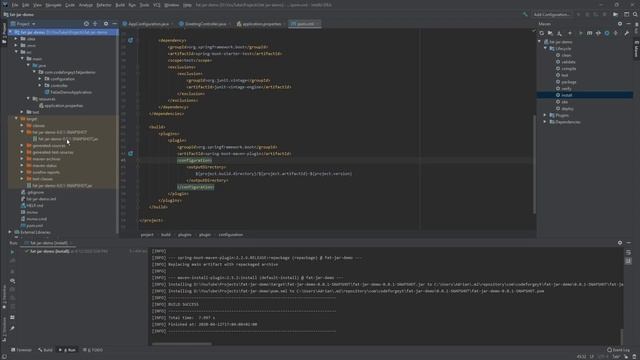This screenshot has width=640, height=360.
Task: Open TODO tool window button
Action: [x=93, y=350]
